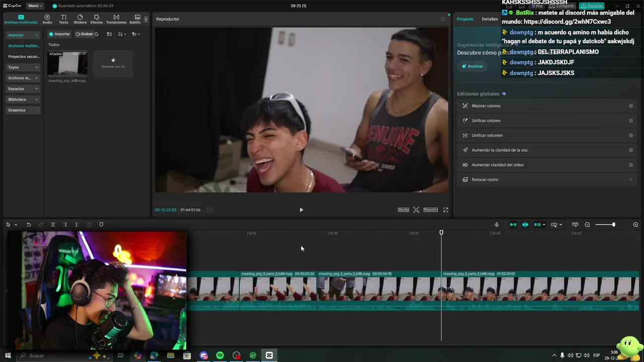Open the Efectos tab
The height and width of the screenshot is (362, 644).
tap(97, 19)
